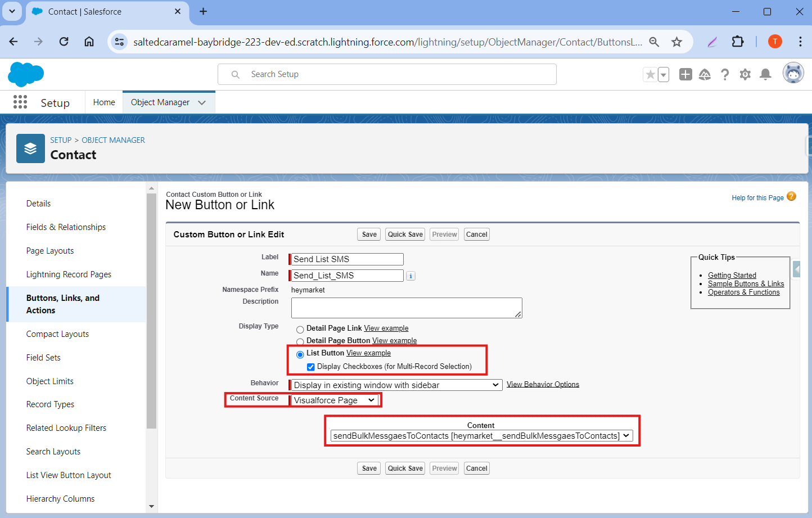The image size is (812, 518).
Task: Open the tab search dropdown arrow
Action: pos(12,11)
